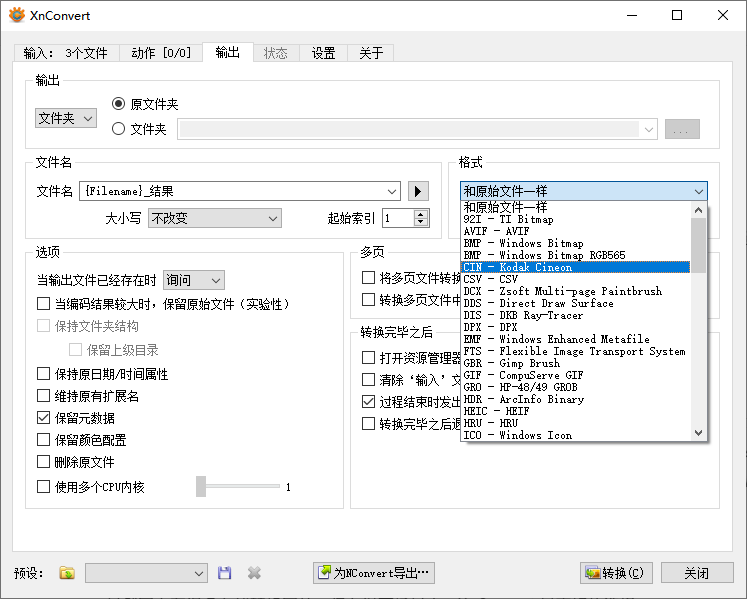Image resolution: width=747 pixels, height=599 pixels.
Task: Click the CPU cores slider handle
Action: 201,487
